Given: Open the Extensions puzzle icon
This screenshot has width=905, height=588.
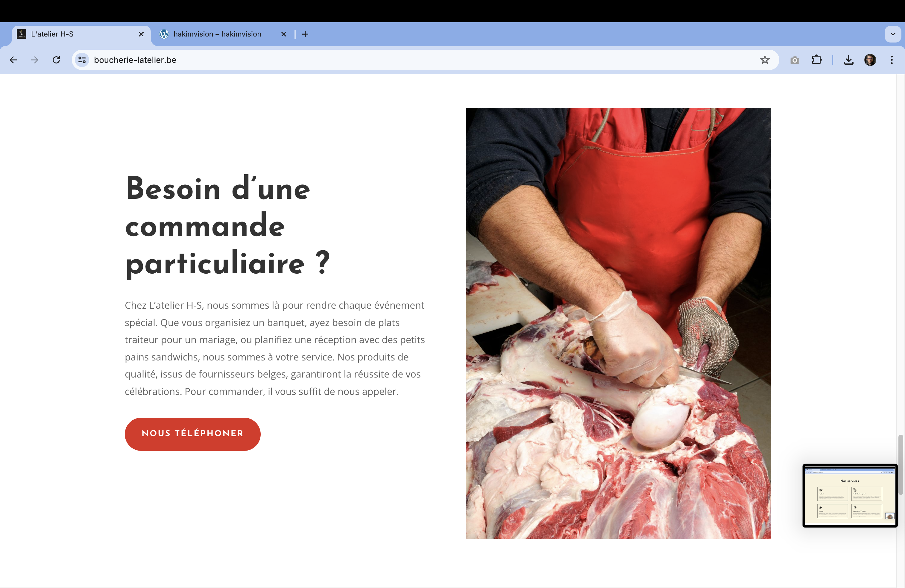Looking at the screenshot, I should (816, 60).
